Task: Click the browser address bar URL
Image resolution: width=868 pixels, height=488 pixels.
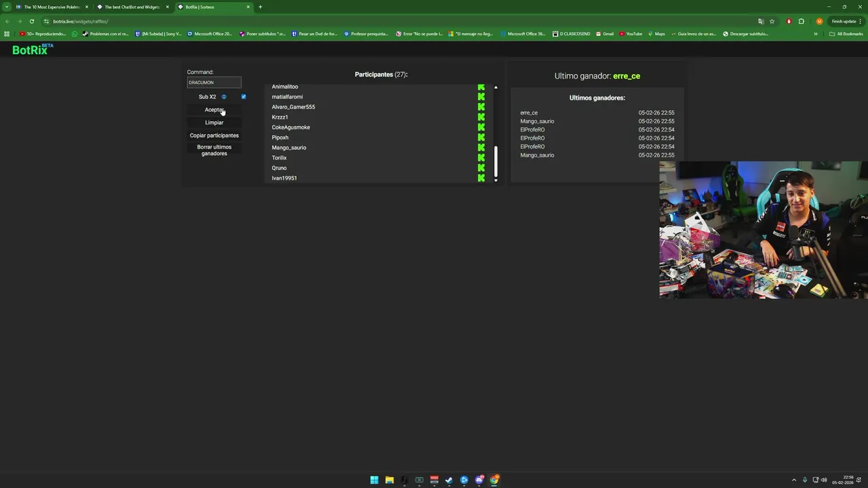Action: pos(81,21)
